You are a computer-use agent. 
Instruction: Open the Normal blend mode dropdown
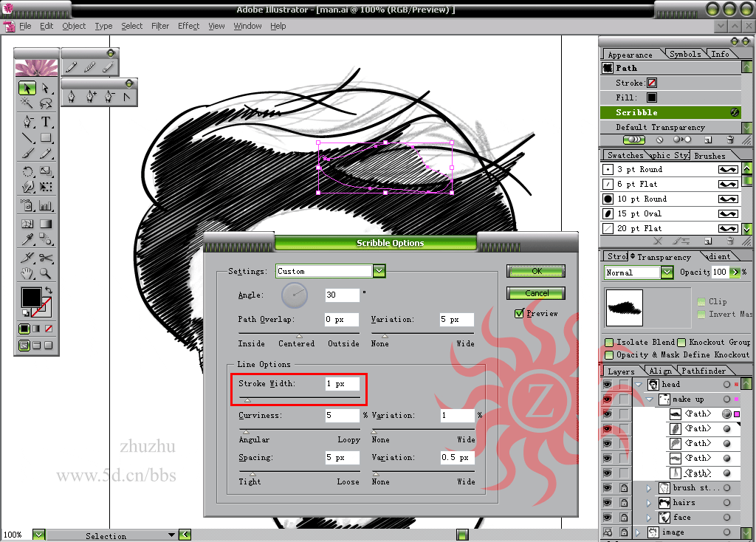coord(667,272)
